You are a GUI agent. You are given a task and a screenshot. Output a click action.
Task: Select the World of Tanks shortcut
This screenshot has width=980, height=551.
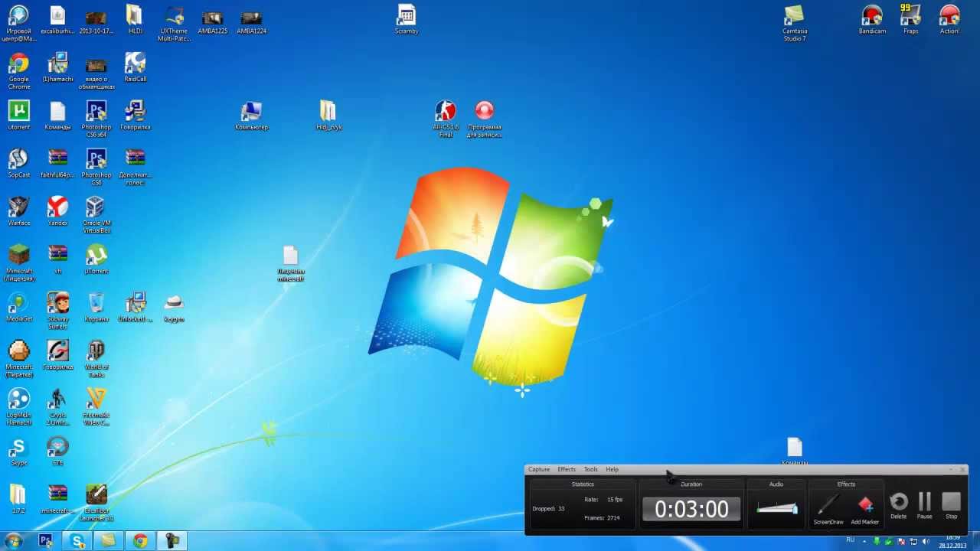coord(96,359)
